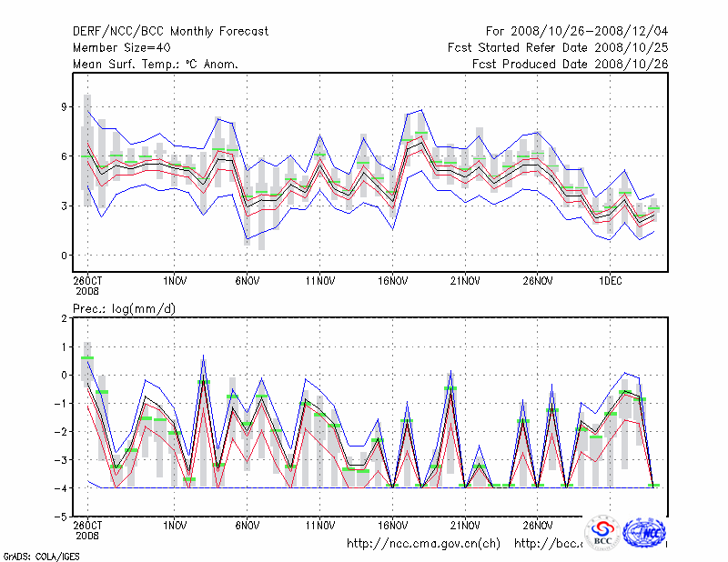Click the BCC logo icon
Image resolution: width=728 pixels, height=562 pixels.
pyautogui.click(x=602, y=534)
